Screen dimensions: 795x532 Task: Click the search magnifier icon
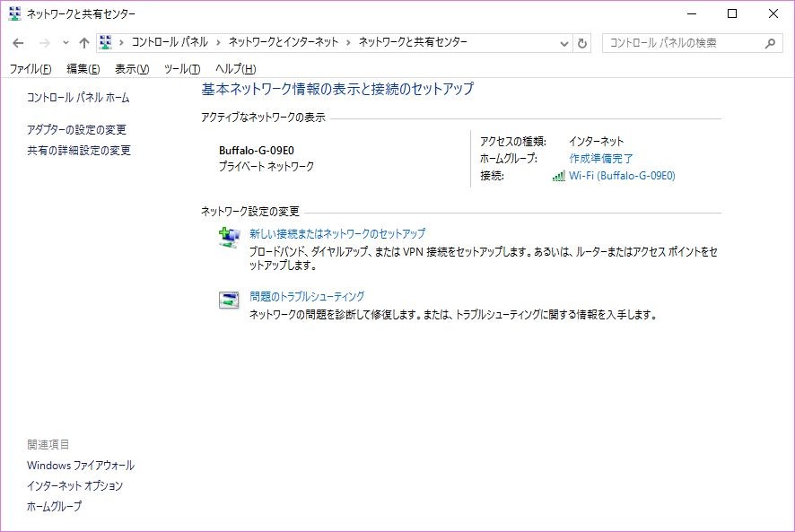point(770,43)
